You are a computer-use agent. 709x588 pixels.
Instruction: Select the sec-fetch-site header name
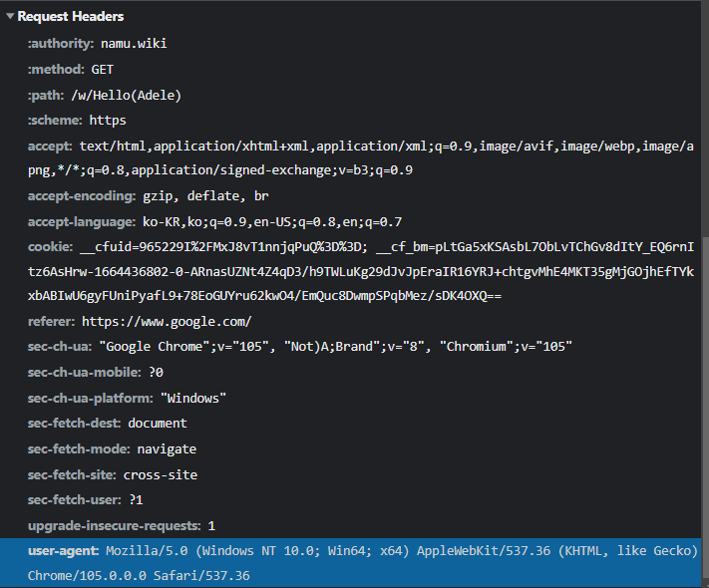tap(72, 475)
